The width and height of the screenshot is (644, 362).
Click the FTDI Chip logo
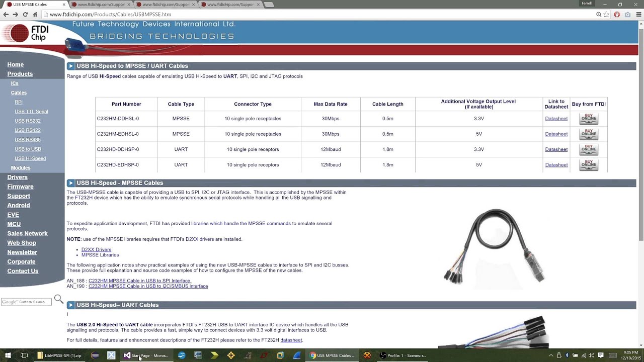click(26, 33)
